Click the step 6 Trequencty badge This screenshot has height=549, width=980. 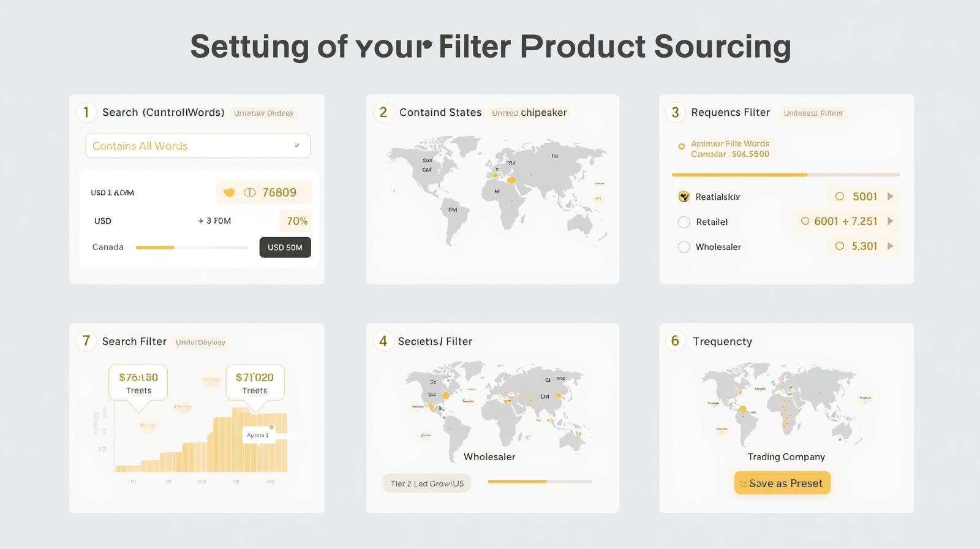tap(675, 341)
